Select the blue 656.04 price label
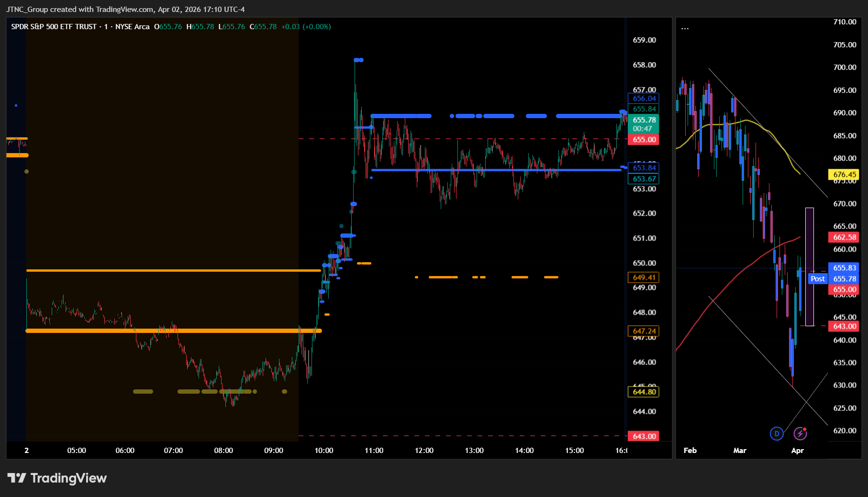 tap(644, 99)
